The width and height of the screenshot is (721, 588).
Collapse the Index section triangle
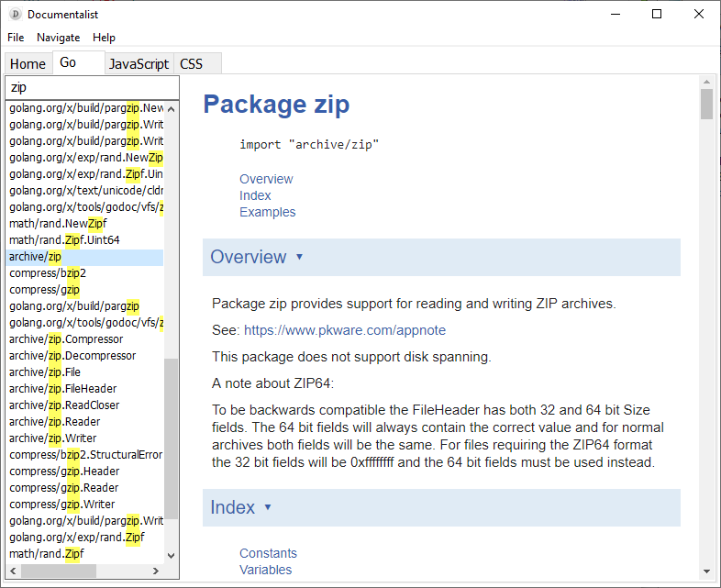click(268, 507)
